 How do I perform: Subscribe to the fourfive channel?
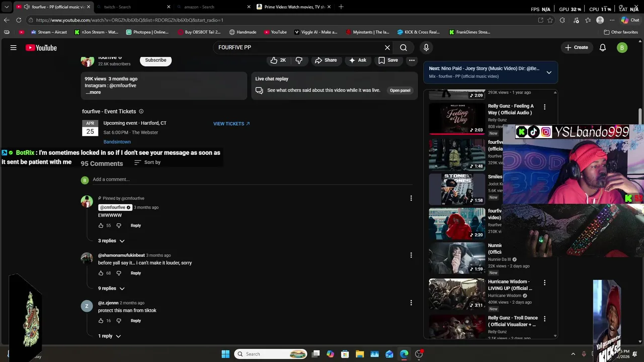tap(155, 60)
